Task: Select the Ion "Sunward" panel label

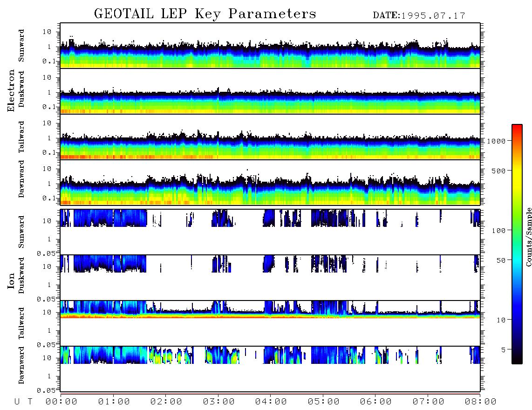Action: 21,232
